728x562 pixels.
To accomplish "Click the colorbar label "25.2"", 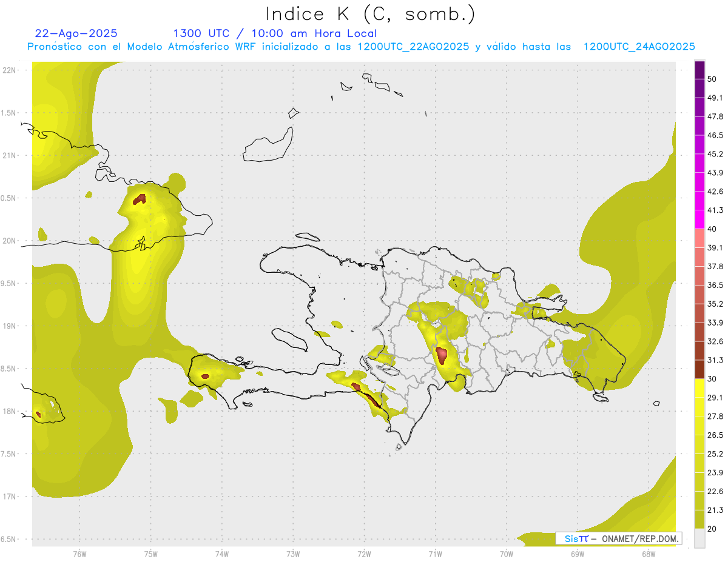I will click(x=715, y=453).
